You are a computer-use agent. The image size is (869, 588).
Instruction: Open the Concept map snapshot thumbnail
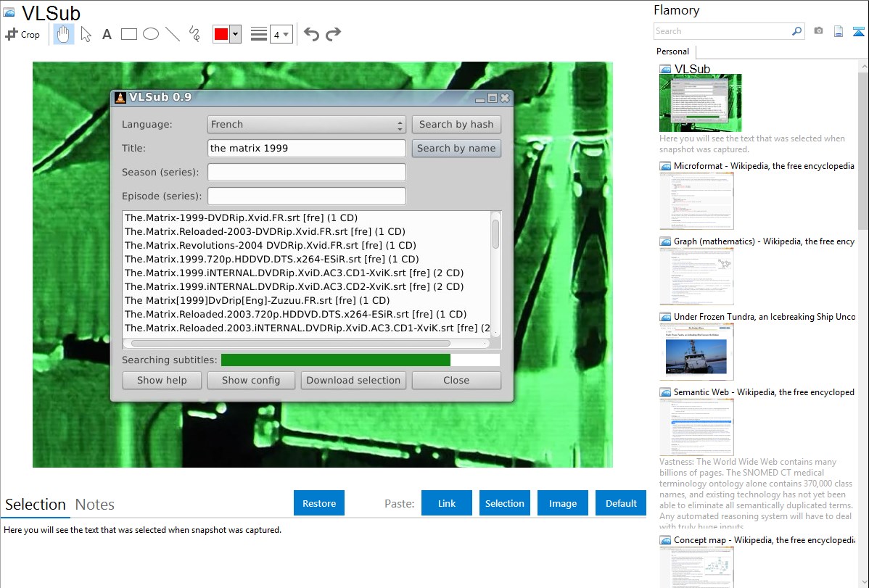click(x=696, y=567)
